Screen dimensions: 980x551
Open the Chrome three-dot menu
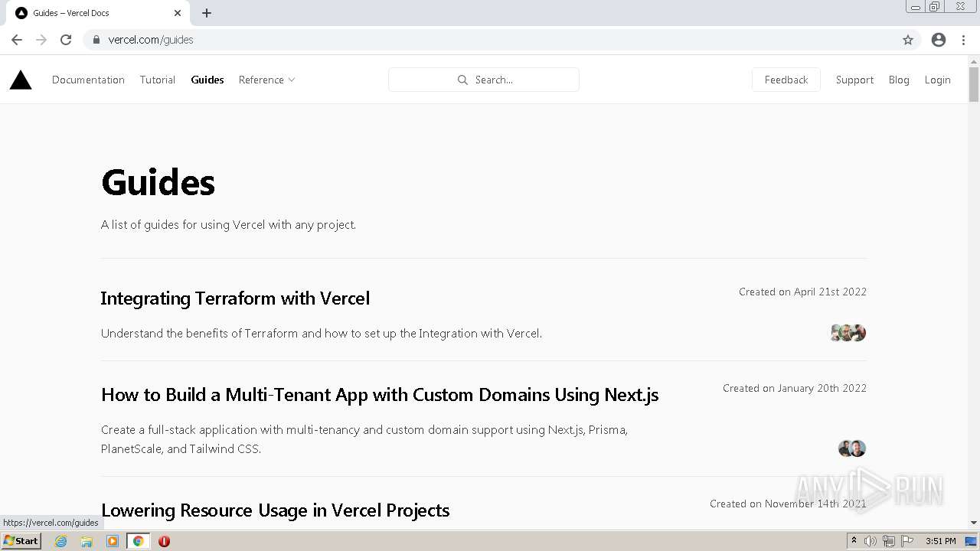tap(963, 40)
